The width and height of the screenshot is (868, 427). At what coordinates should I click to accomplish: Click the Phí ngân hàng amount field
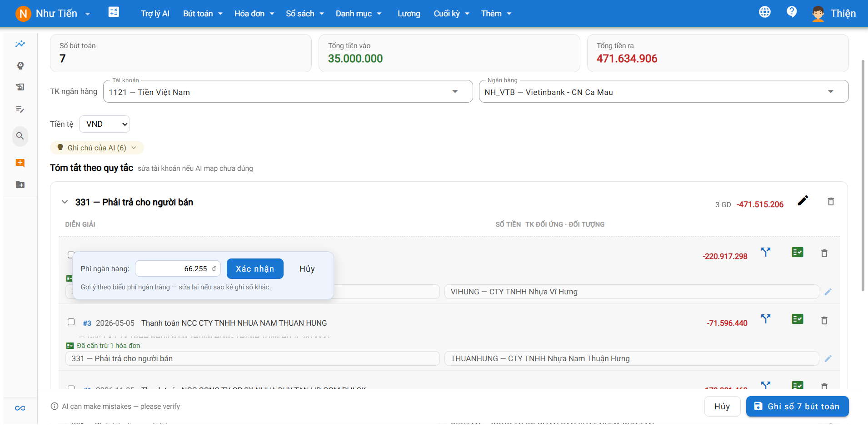pyautogui.click(x=178, y=268)
